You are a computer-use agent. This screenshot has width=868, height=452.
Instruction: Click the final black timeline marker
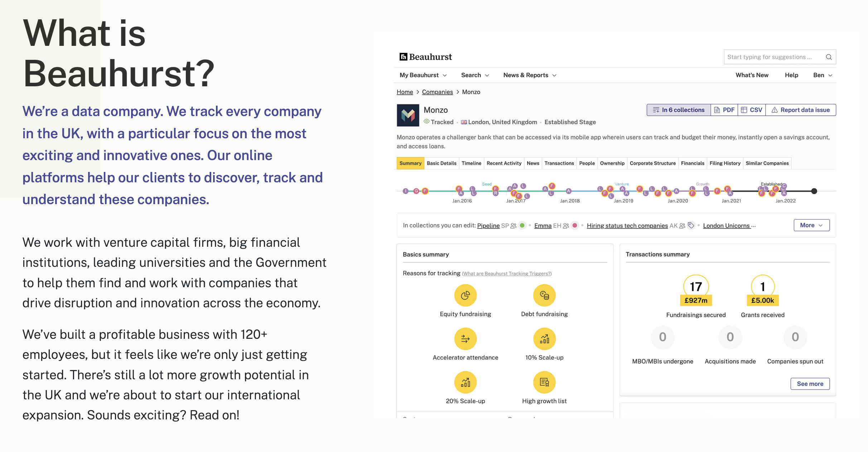(x=814, y=191)
